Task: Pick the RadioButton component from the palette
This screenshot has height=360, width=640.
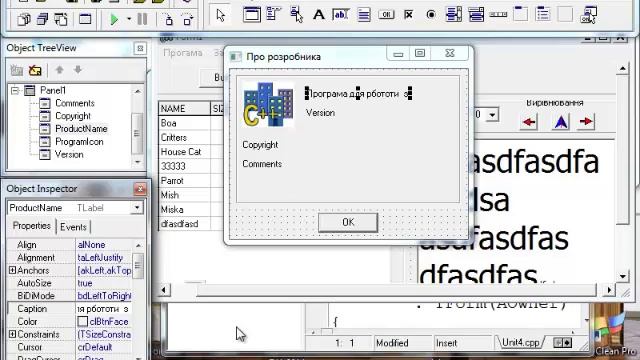Action: [431, 15]
